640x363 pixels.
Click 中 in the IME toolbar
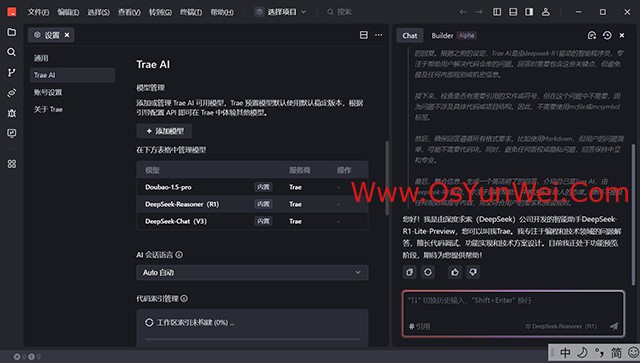coord(565,353)
